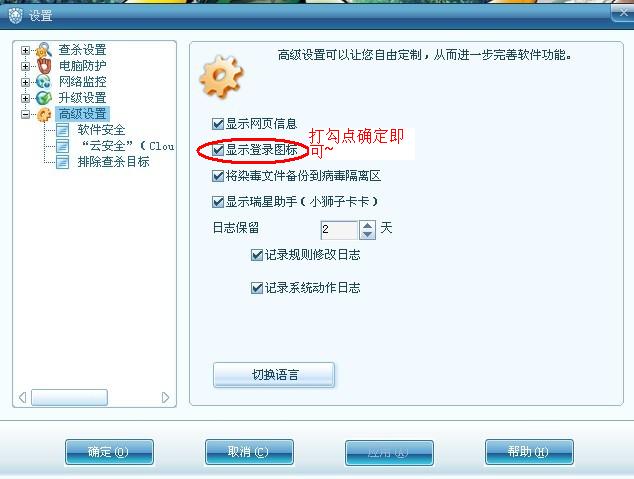Image resolution: width=634 pixels, height=479 pixels.
Task: Click the 确定(O) button
Action: [x=109, y=452]
